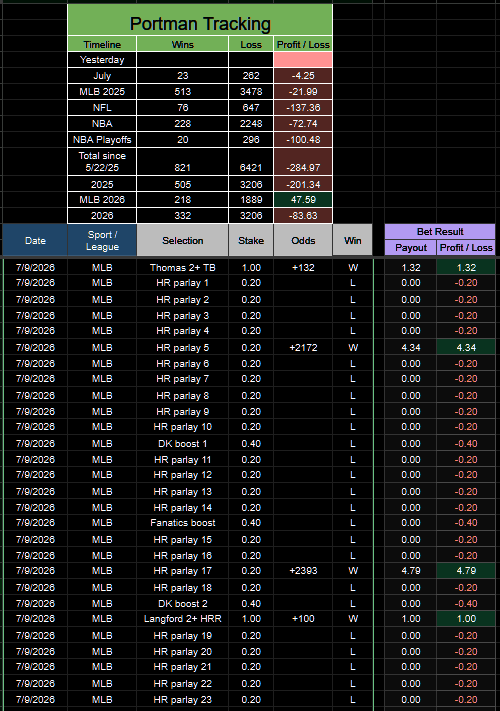Screen dimensions: 500x711
Task: Select the HR parlay 8 cell
Action: point(182,395)
